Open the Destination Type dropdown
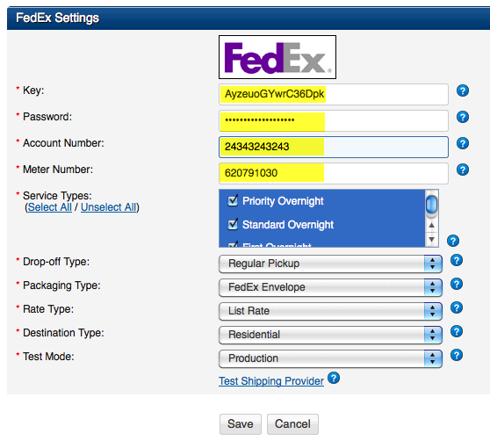The height and width of the screenshot is (448, 490). click(x=330, y=335)
